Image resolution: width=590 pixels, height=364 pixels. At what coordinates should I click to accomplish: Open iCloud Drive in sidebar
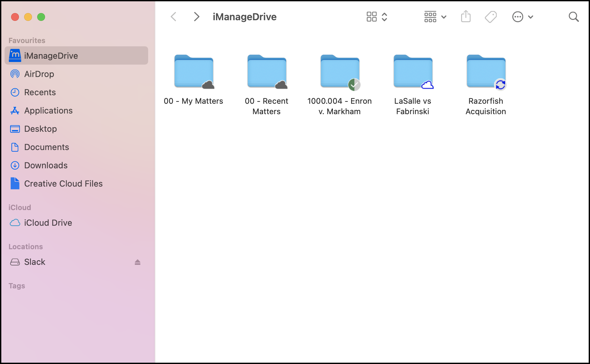[x=48, y=223]
